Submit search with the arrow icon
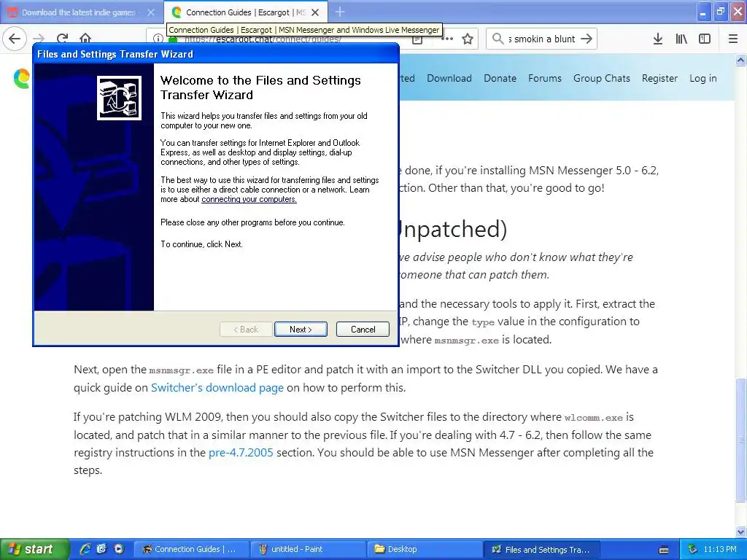The height and width of the screenshot is (560, 747). [x=587, y=39]
